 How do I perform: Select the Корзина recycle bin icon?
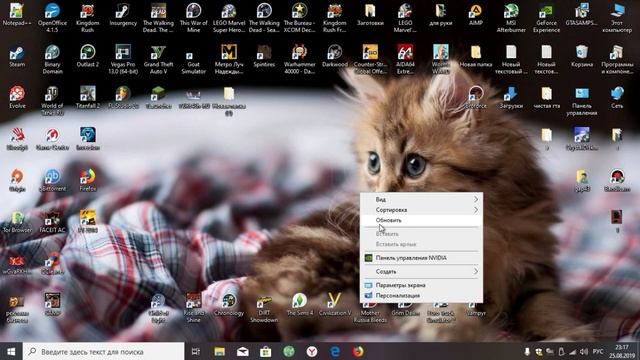point(582,56)
